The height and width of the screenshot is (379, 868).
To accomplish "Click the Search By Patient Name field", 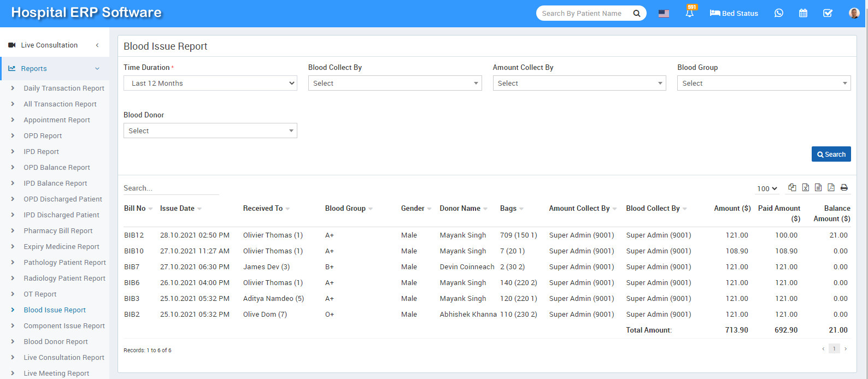I will [582, 13].
